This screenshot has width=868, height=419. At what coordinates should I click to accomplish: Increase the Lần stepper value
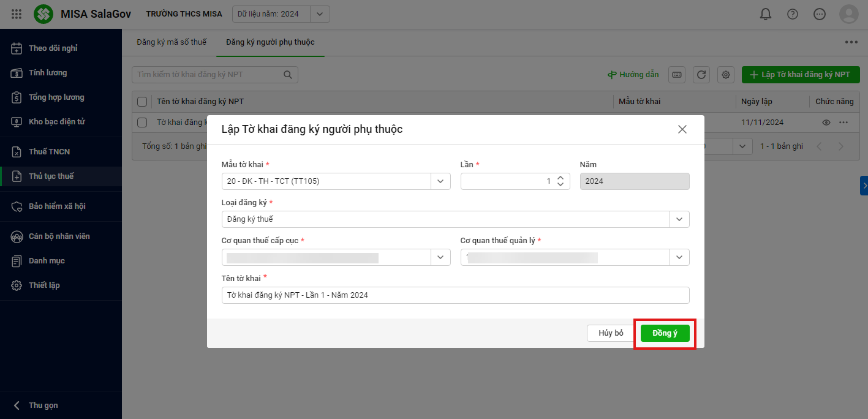[x=560, y=178]
